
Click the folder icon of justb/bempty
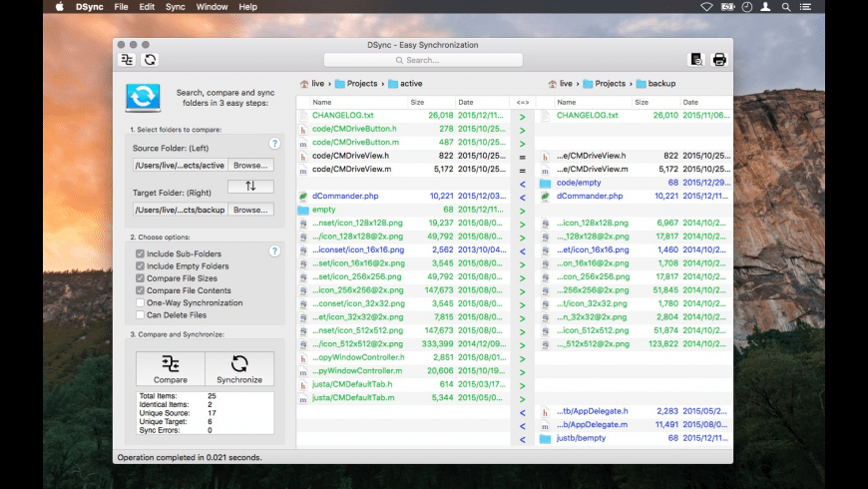tap(546, 438)
